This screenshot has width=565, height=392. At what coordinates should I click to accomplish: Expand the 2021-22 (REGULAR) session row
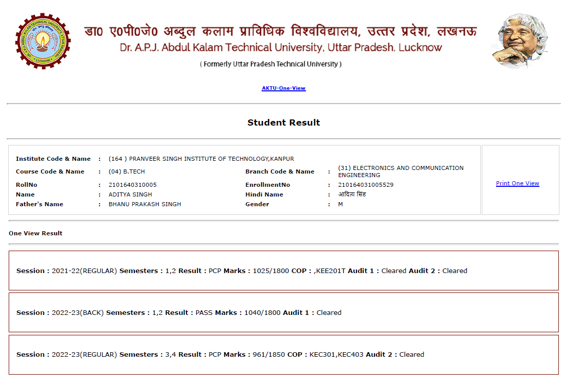pos(284,271)
